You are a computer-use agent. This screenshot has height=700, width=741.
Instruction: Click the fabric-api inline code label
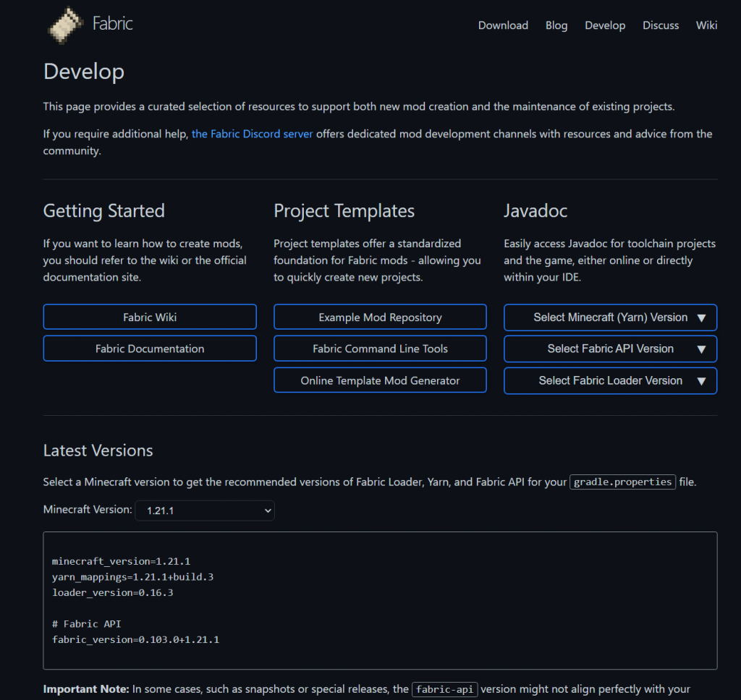click(x=445, y=690)
